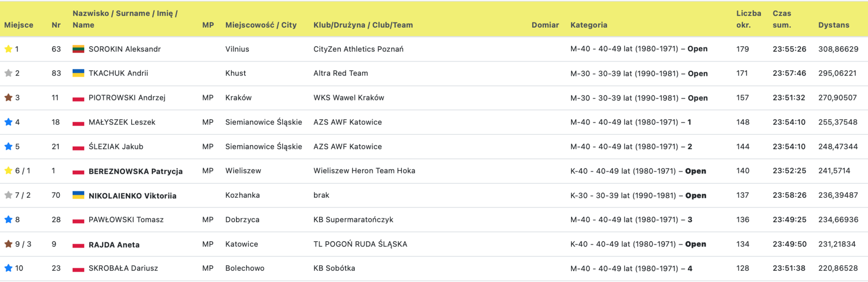The height and width of the screenshot is (282, 868).
Task: Click the bronze star next to 9 / 3
Action: [x=8, y=244]
